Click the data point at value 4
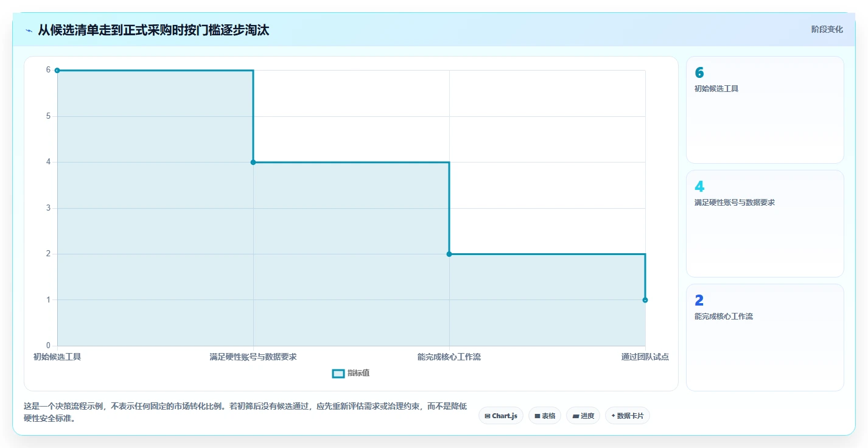The image size is (868, 448). point(253,162)
